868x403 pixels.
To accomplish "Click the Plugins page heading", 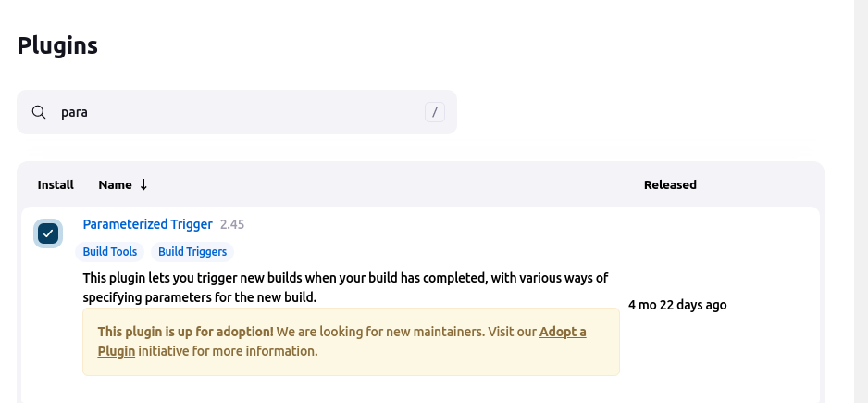I will click(x=57, y=44).
